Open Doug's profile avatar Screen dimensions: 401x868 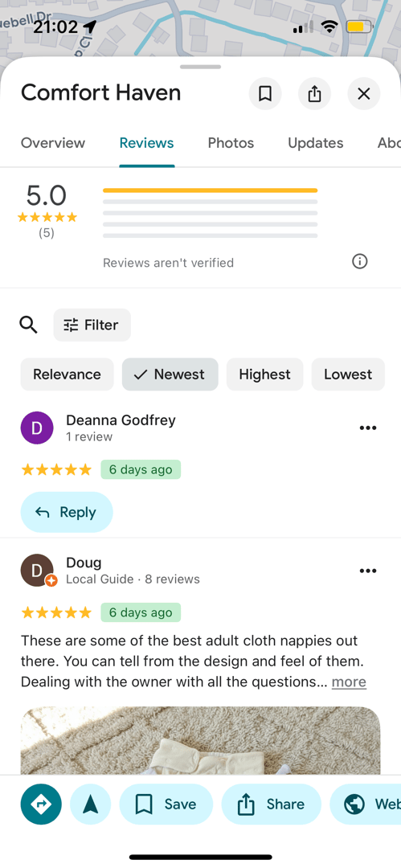pos(38,571)
